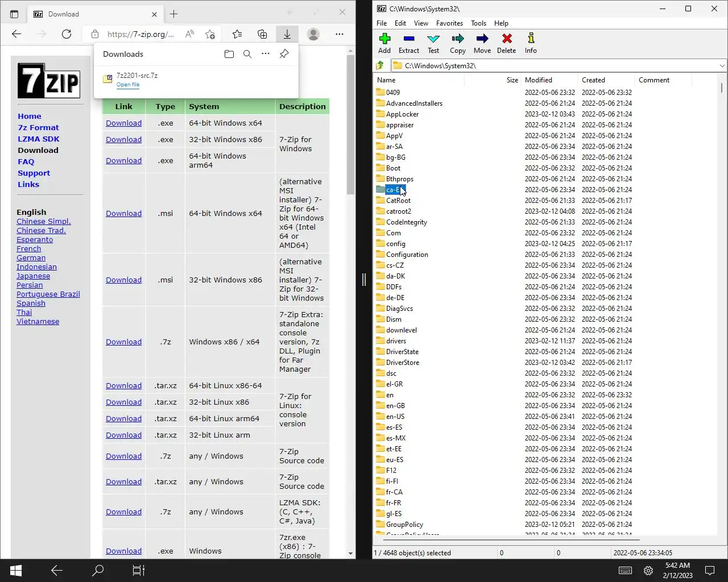Screen dimensions: 728x582
Task: Open the notification center icon
Action: (710, 571)
